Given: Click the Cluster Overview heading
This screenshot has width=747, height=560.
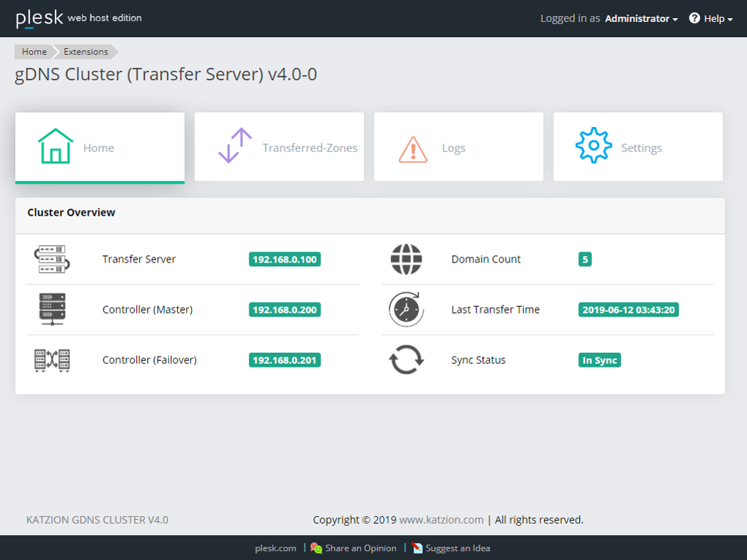Looking at the screenshot, I should click(x=71, y=212).
